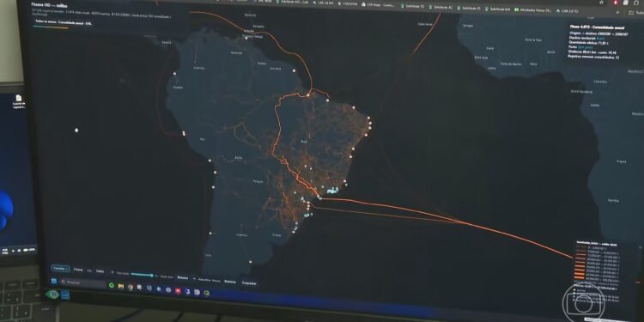This screenshot has width=644, height=322.
Task: Adjust the teal slider in bottom controls
Action: pos(142,275)
